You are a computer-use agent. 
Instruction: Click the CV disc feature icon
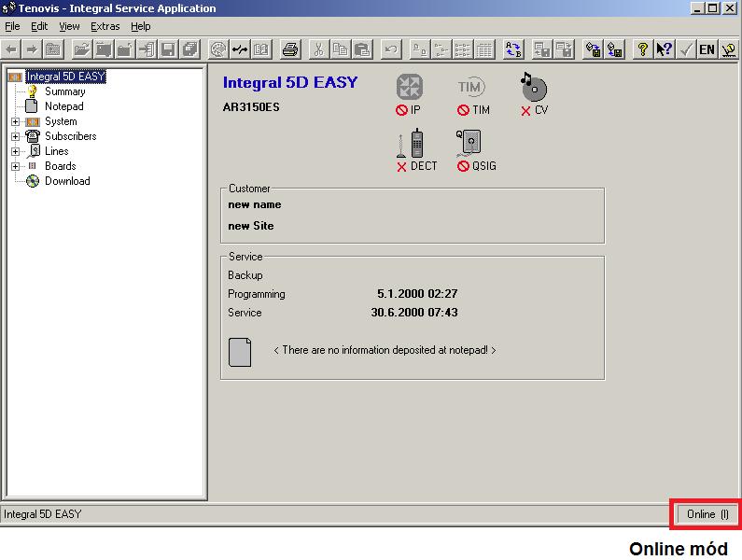pos(533,87)
